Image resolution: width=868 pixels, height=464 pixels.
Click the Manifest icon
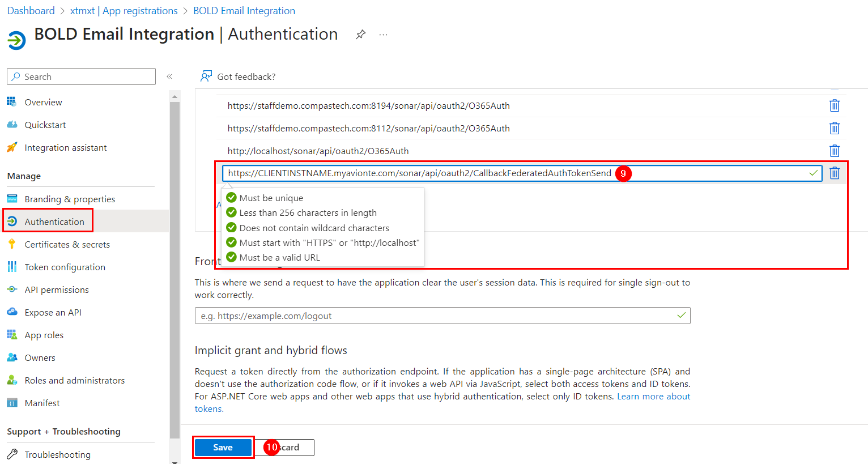[12, 403]
